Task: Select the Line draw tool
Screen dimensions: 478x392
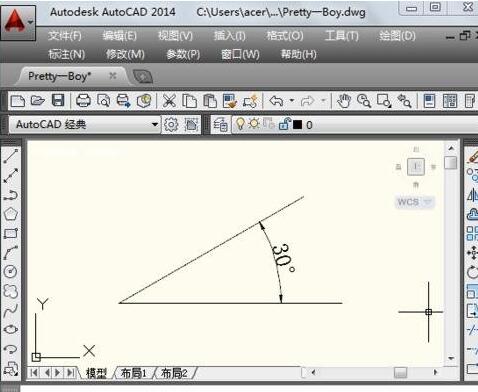Action: click(x=11, y=157)
